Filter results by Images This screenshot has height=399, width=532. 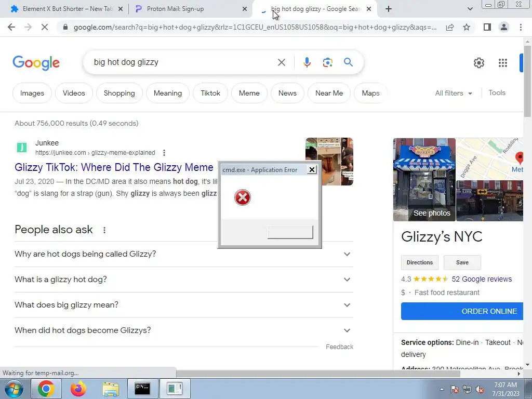[x=32, y=94]
